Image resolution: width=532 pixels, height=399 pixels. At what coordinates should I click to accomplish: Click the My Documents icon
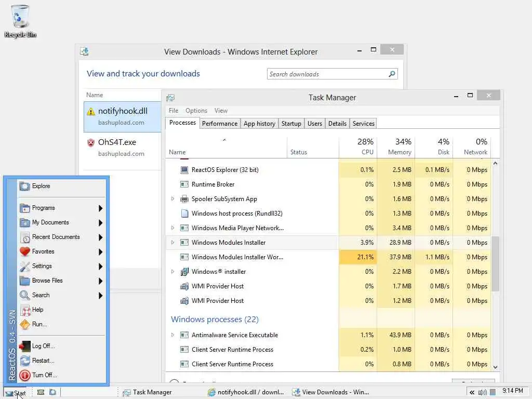click(x=25, y=222)
